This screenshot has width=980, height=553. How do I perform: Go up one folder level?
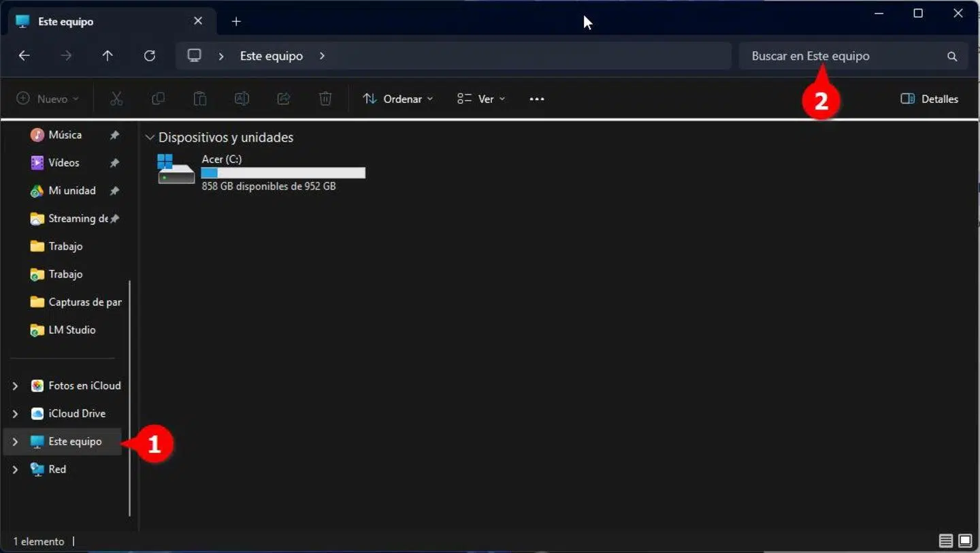tap(108, 56)
